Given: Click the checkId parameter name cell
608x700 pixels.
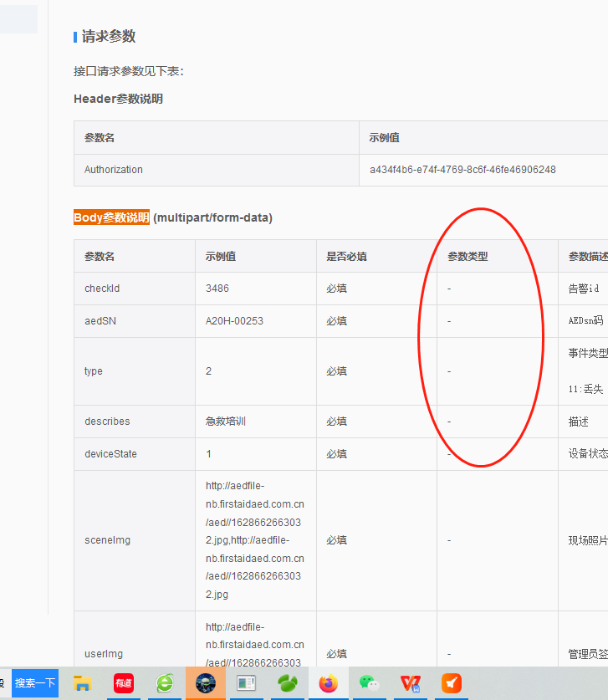Looking at the screenshot, I should (135, 289).
